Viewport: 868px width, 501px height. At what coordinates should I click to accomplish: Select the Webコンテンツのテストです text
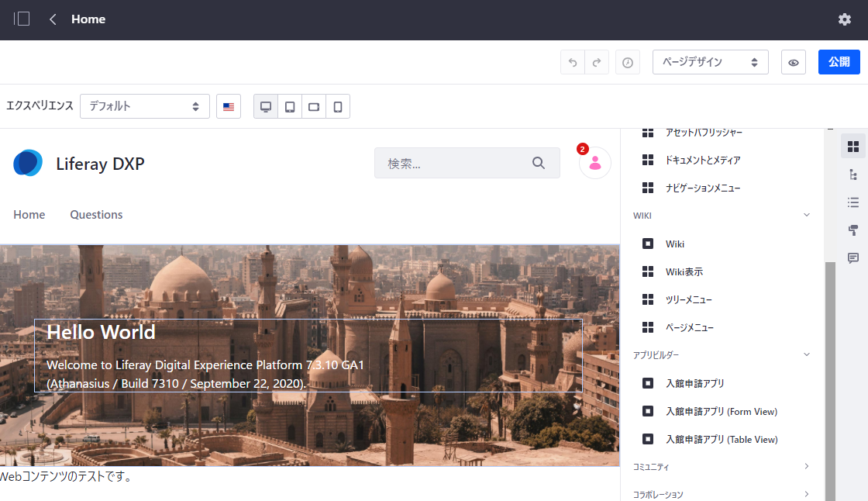coord(66,476)
